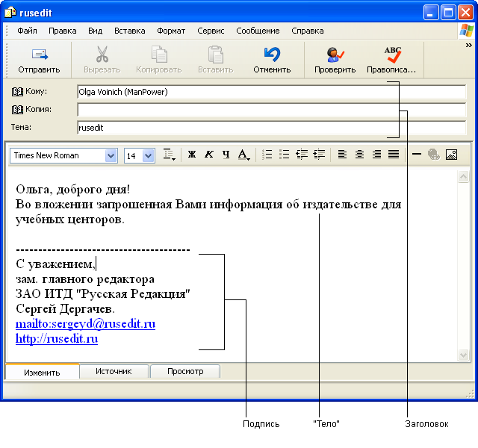Apply numbered list formatting
This screenshot has width=478, height=448.
tap(267, 155)
